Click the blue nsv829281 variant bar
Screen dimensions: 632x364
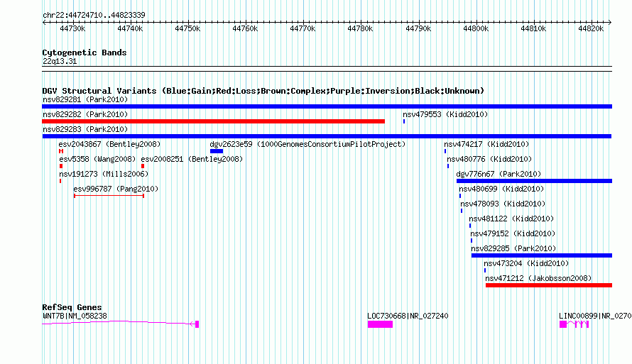327,106
